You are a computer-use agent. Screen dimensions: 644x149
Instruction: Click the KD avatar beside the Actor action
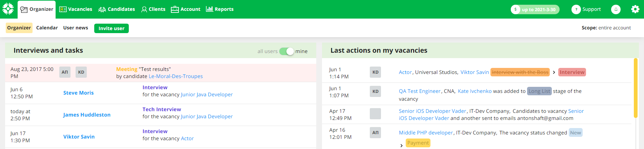375,72
